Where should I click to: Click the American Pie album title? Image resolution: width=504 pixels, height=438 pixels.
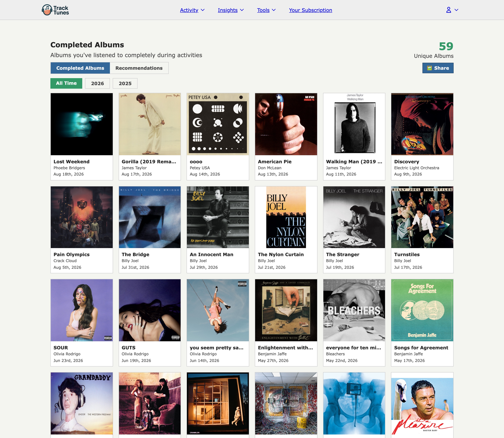pyautogui.click(x=275, y=162)
